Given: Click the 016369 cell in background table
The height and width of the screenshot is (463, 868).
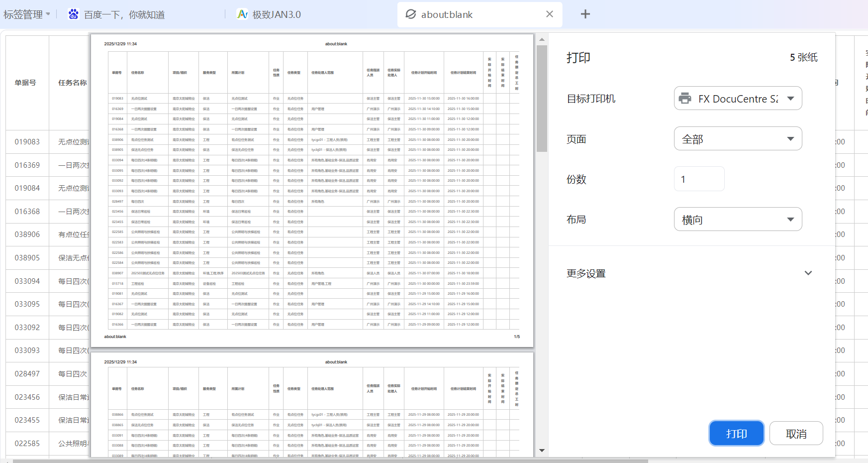Looking at the screenshot, I should pyautogui.click(x=27, y=165).
